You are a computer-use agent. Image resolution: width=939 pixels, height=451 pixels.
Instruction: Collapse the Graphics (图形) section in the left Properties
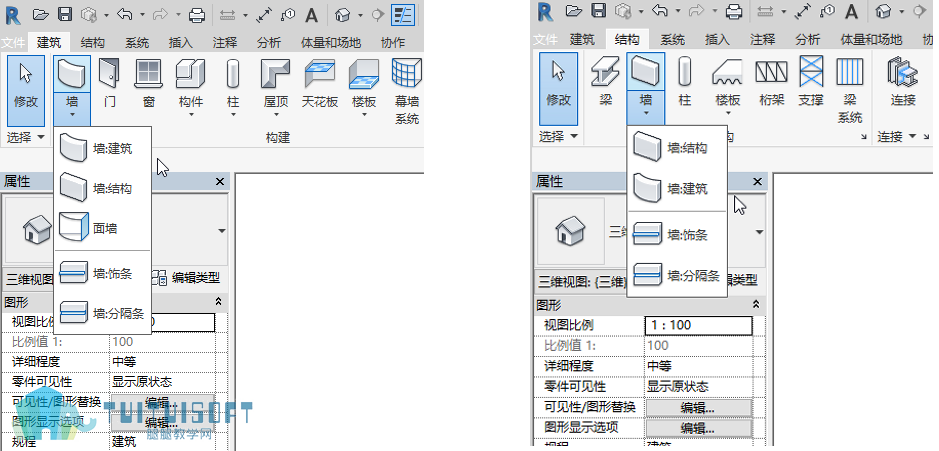point(220,301)
